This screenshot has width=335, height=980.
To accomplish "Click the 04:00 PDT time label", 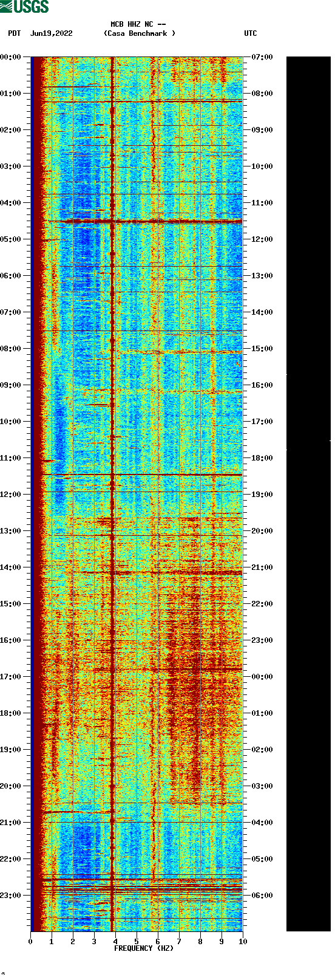I will point(10,203).
